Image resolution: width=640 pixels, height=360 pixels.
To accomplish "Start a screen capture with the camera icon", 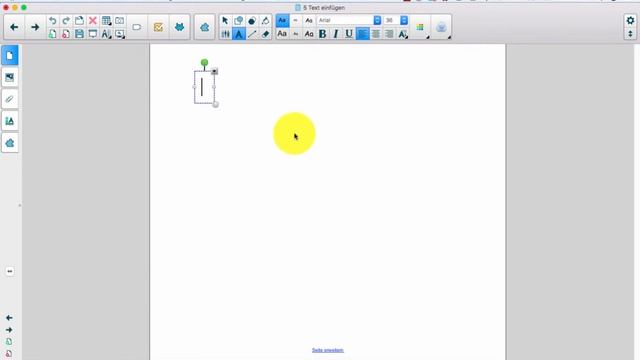I will pos(120,20).
